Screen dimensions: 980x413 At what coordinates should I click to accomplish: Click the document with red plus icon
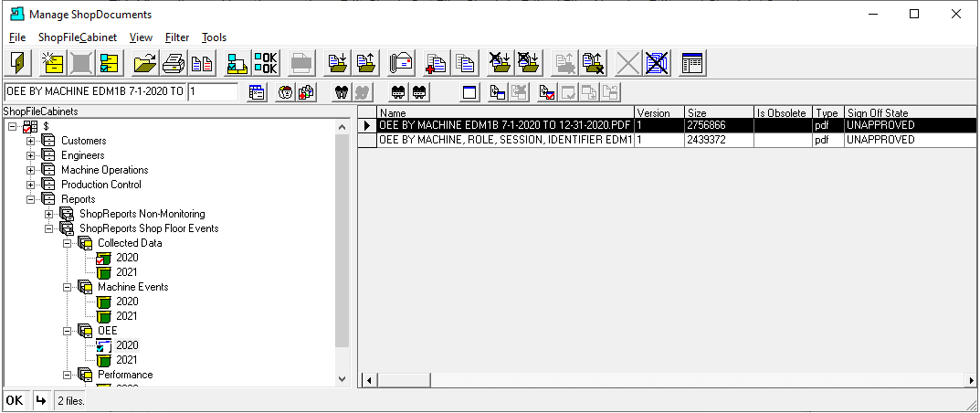pos(436,63)
